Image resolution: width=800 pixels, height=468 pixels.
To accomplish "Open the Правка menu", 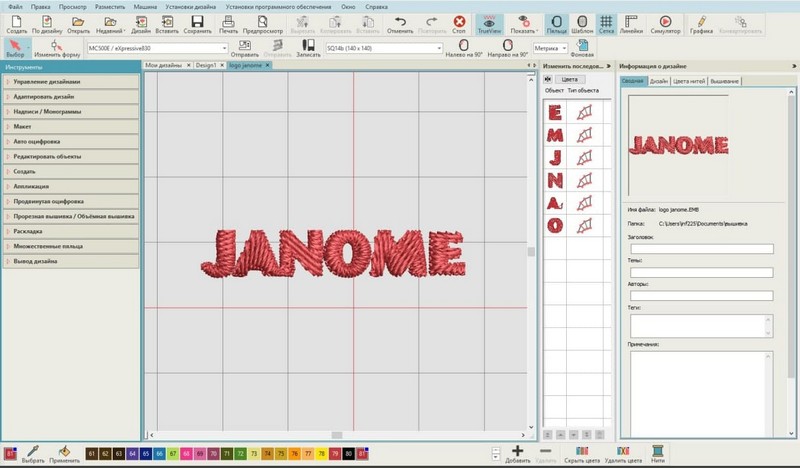I will [40, 7].
